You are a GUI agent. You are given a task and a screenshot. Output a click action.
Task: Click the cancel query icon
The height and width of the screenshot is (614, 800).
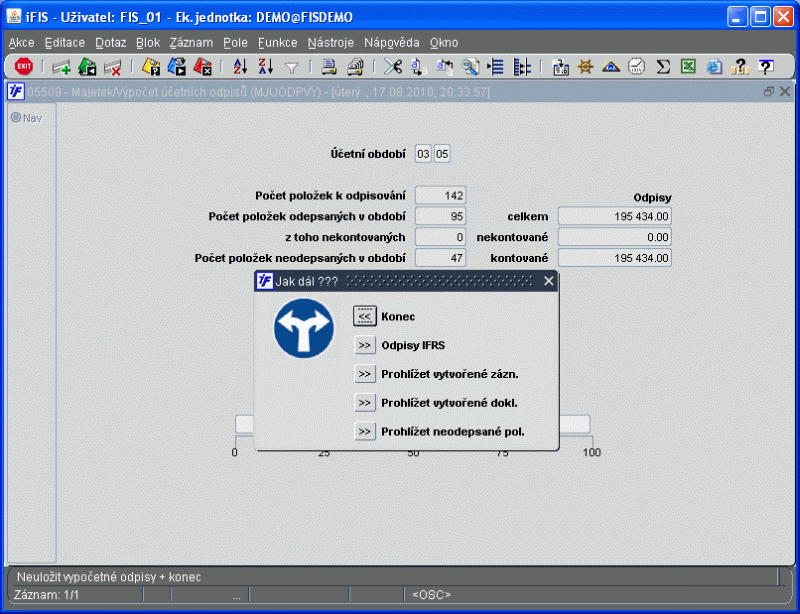tap(202, 67)
